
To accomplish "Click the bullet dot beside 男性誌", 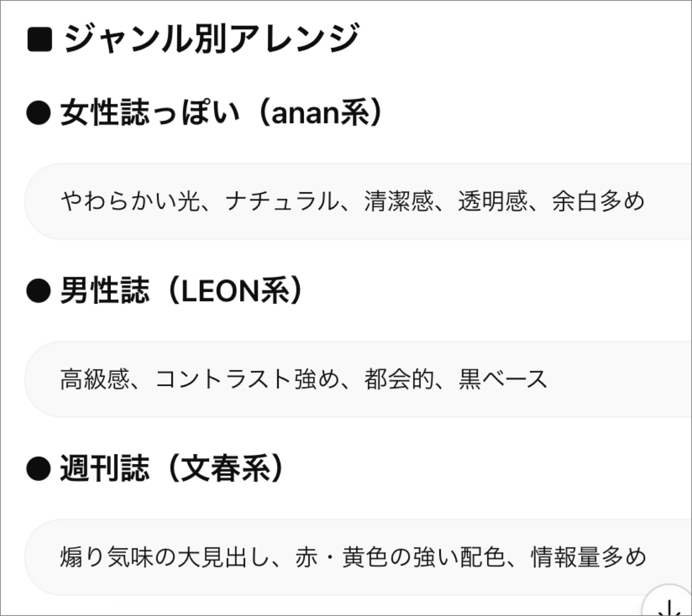I will tap(38, 291).
